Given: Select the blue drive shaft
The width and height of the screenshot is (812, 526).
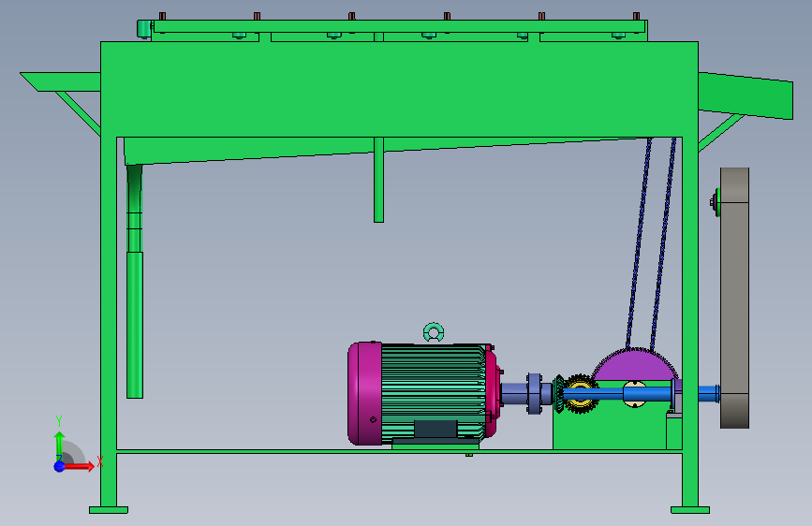Looking at the screenshot, I should coord(640,394).
